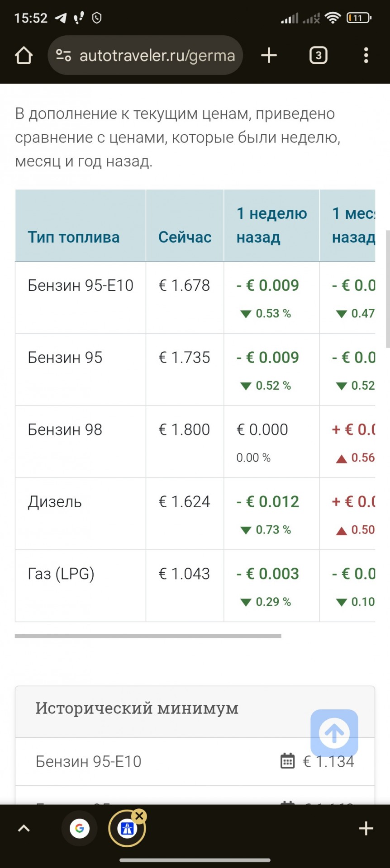Expand the bottom tab strip chevron
Image resolution: width=390 pixels, height=868 pixels.
(24, 828)
